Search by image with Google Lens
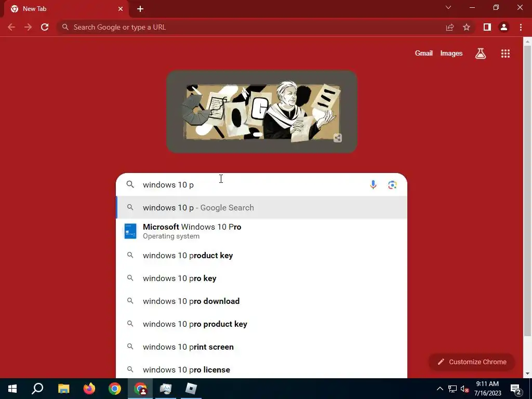This screenshot has width=532, height=399. [x=392, y=184]
